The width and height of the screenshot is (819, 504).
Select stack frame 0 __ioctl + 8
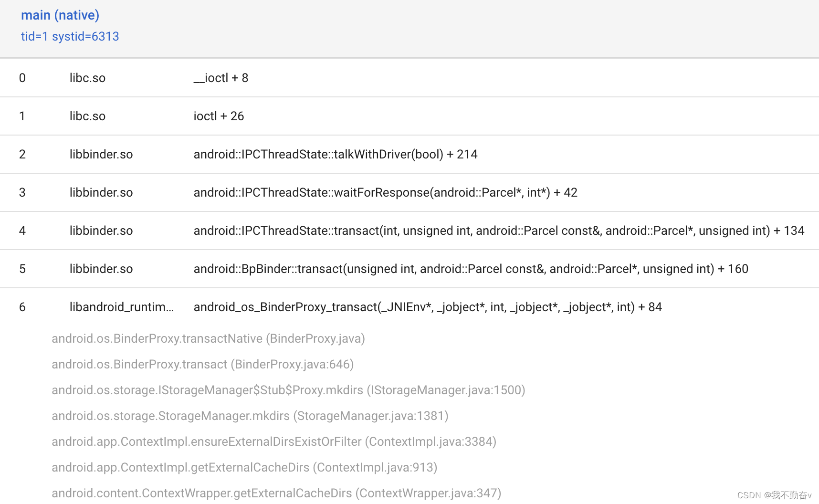tap(221, 78)
